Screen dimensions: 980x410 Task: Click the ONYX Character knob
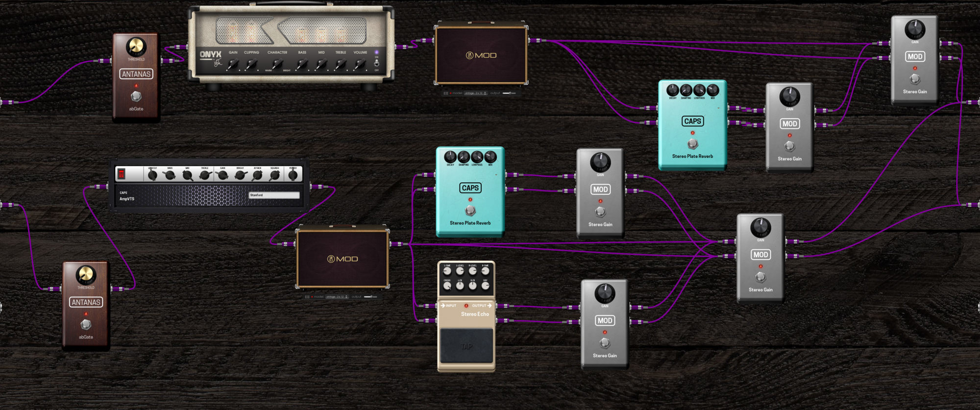(x=277, y=64)
